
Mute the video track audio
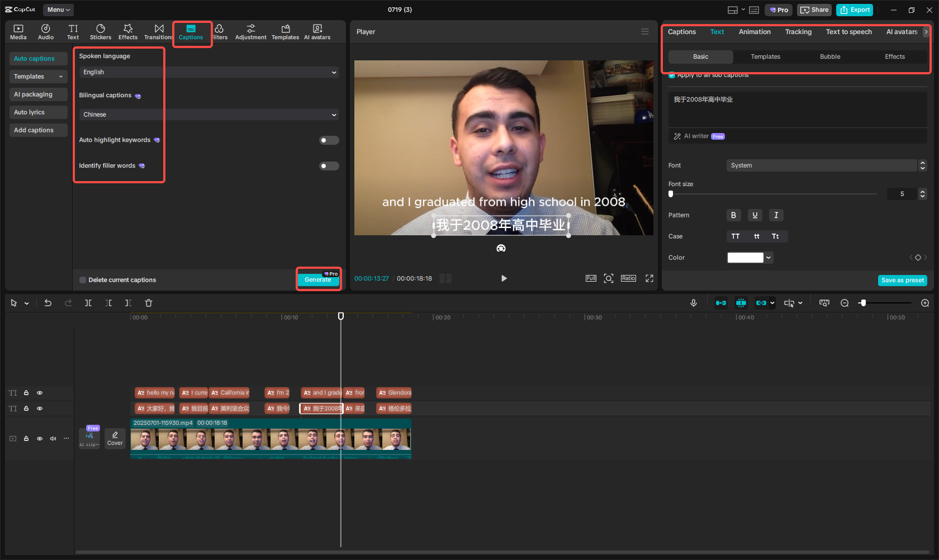(53, 439)
